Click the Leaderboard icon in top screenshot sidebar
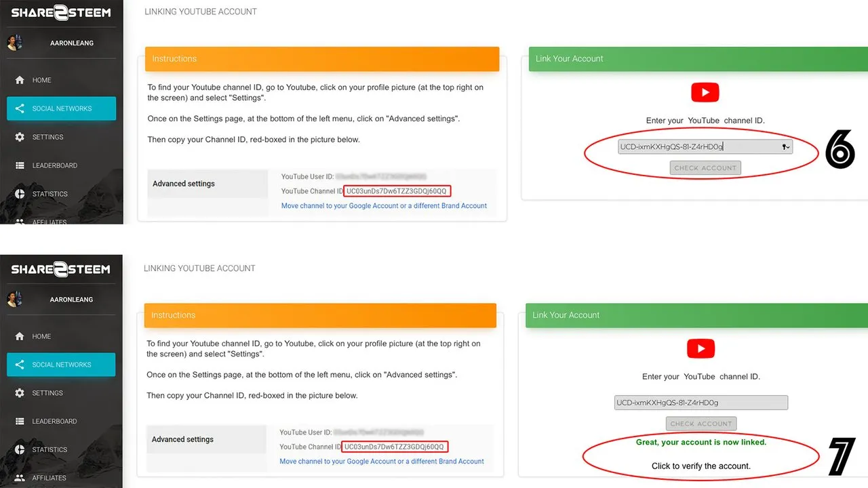Viewport: 868px width, 488px height. pyautogui.click(x=20, y=165)
